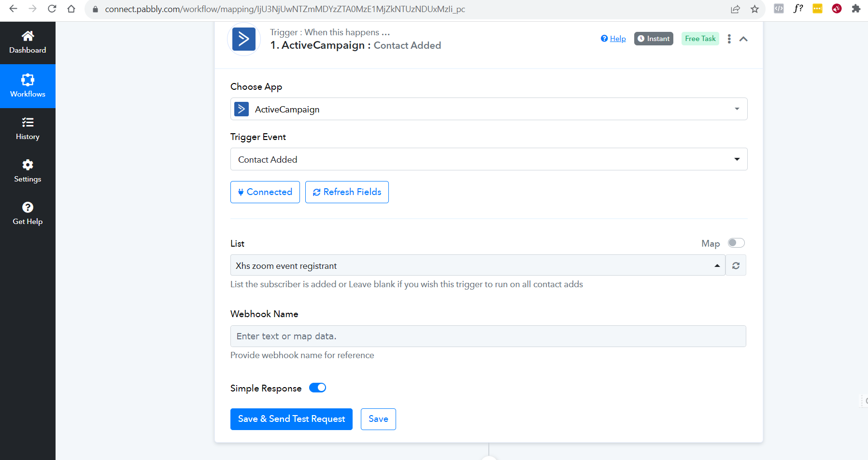The image size is (868, 460).
Task: Click the Webhook Name input field
Action: pos(488,336)
